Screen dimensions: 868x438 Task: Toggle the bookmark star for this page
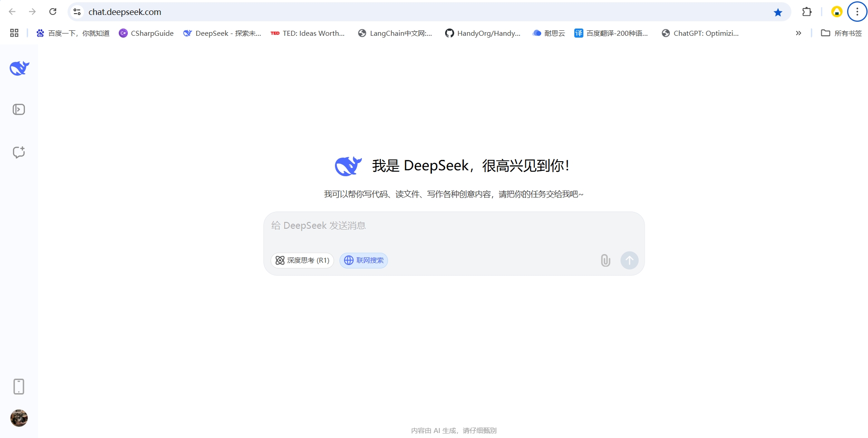coord(778,12)
